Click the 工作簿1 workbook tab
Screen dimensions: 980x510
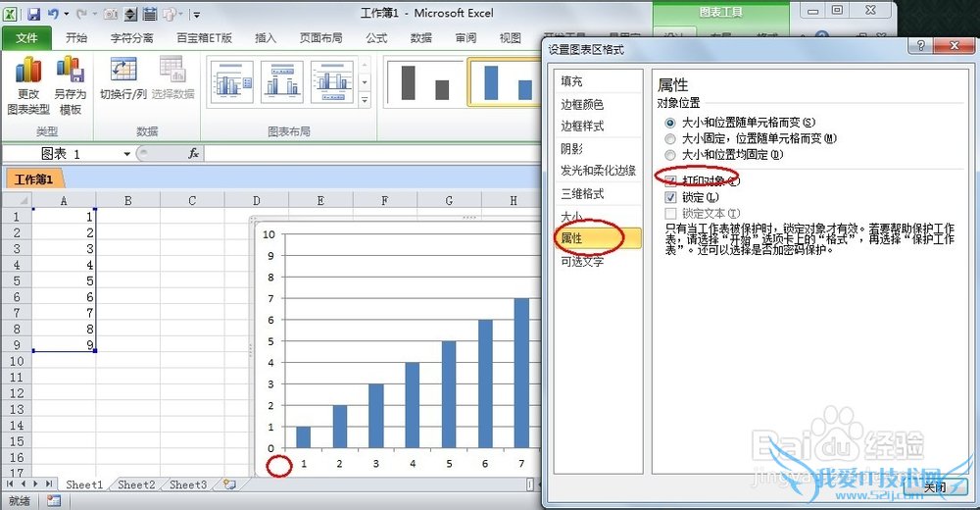click(x=33, y=179)
